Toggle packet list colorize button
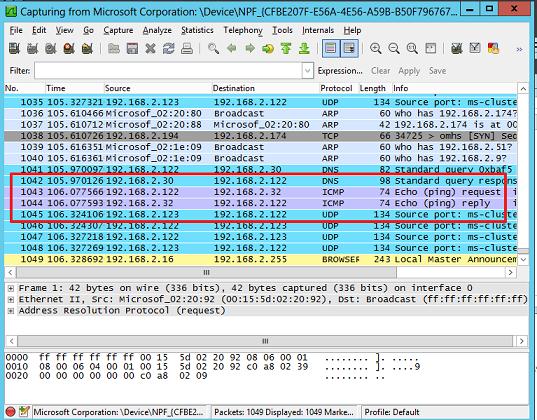This screenshot has height=420, width=537. pyautogui.click(x=331, y=49)
